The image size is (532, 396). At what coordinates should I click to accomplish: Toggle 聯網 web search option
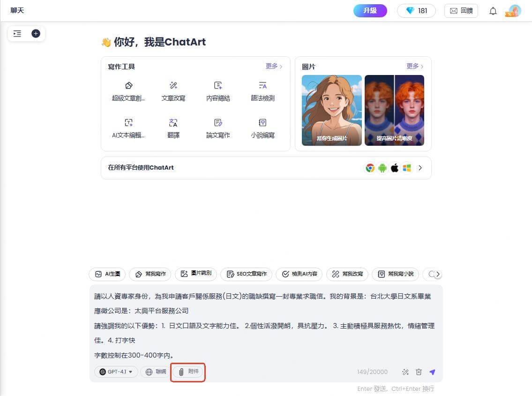tap(156, 372)
